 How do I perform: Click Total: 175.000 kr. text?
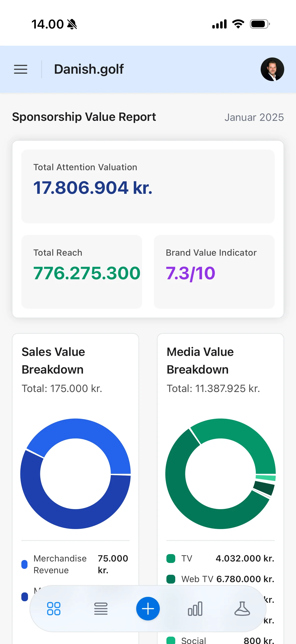coord(62,389)
